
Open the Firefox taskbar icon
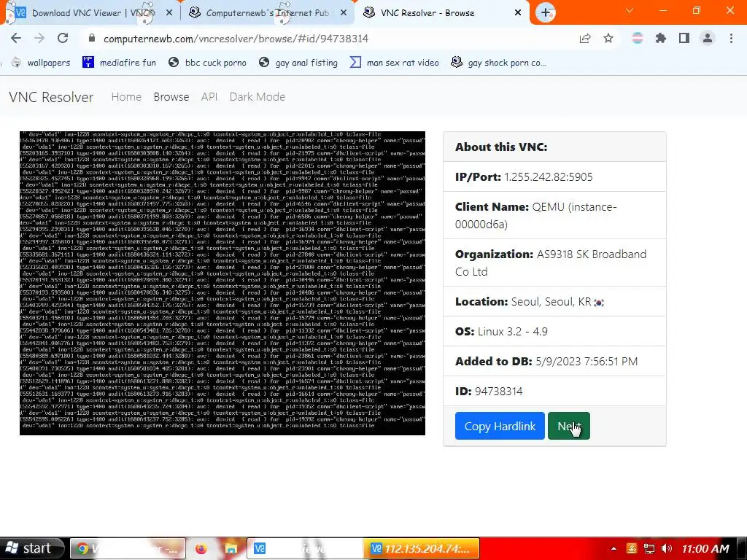201,548
